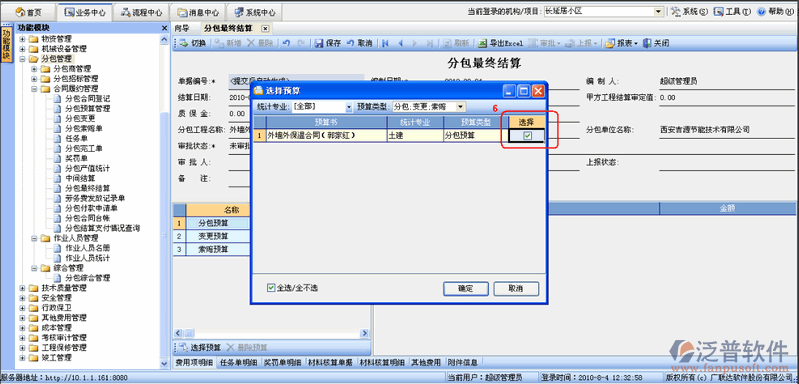The height and width of the screenshot is (384, 799).
Task: Open the 报表 reports dropdown
Action: pyautogui.click(x=621, y=43)
